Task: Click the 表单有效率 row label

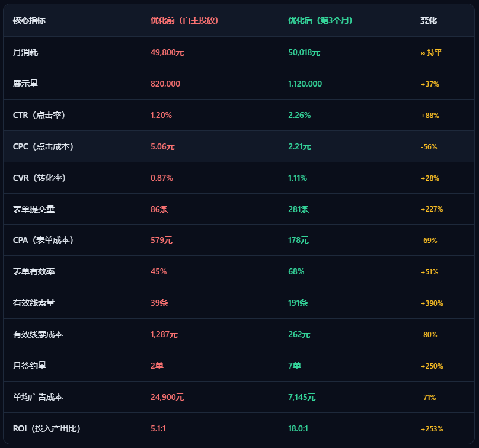Action: (34, 271)
